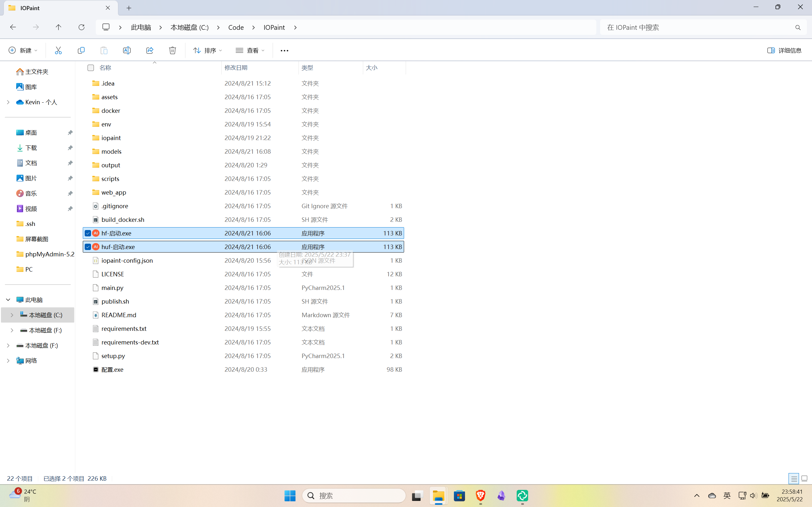Open the 查看 view dropdown
This screenshot has height=507, width=812.
tap(250, 50)
